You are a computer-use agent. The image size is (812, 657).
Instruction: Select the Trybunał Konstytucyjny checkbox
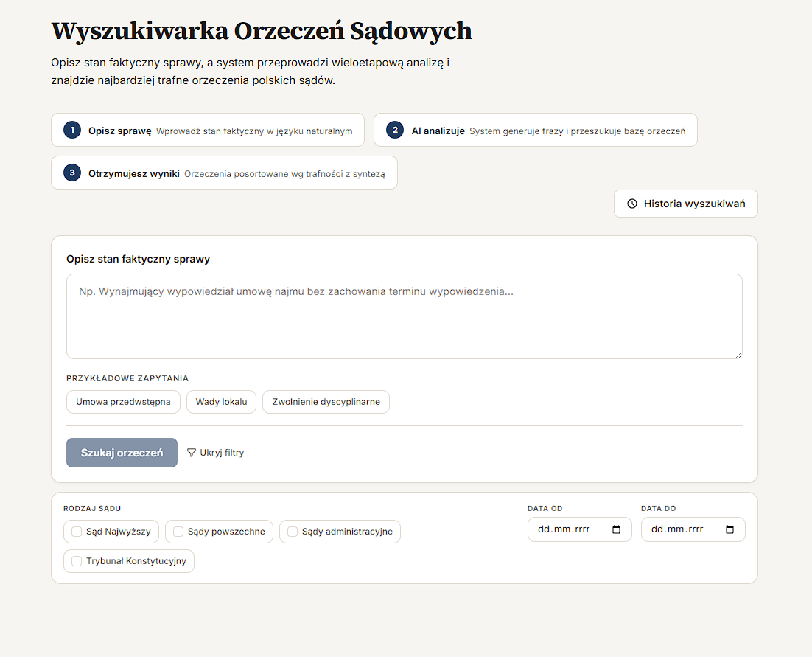click(77, 560)
